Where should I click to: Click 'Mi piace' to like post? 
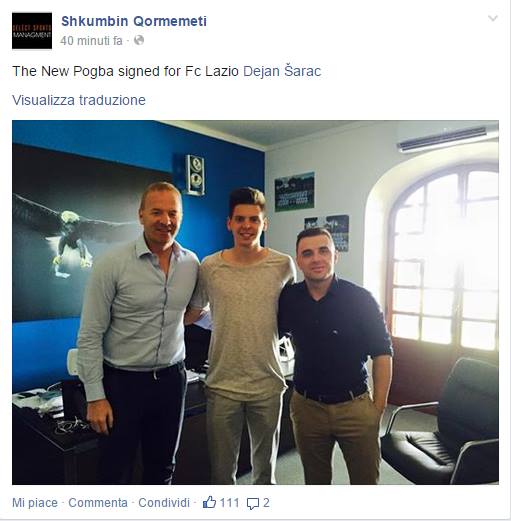(35, 503)
